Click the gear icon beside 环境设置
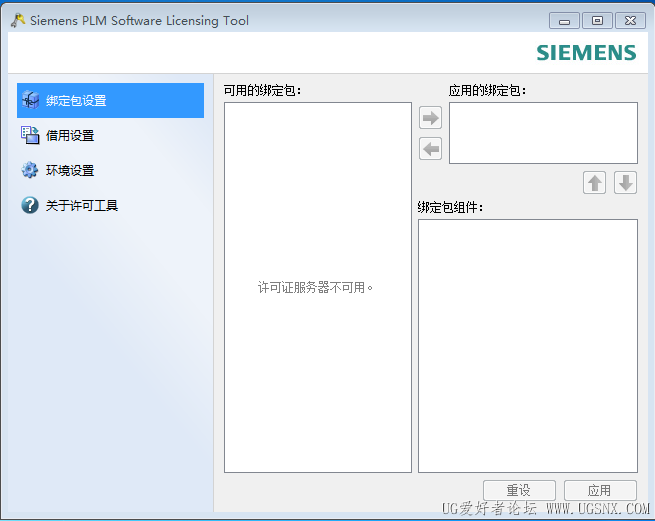The image size is (655, 521). click(x=30, y=170)
